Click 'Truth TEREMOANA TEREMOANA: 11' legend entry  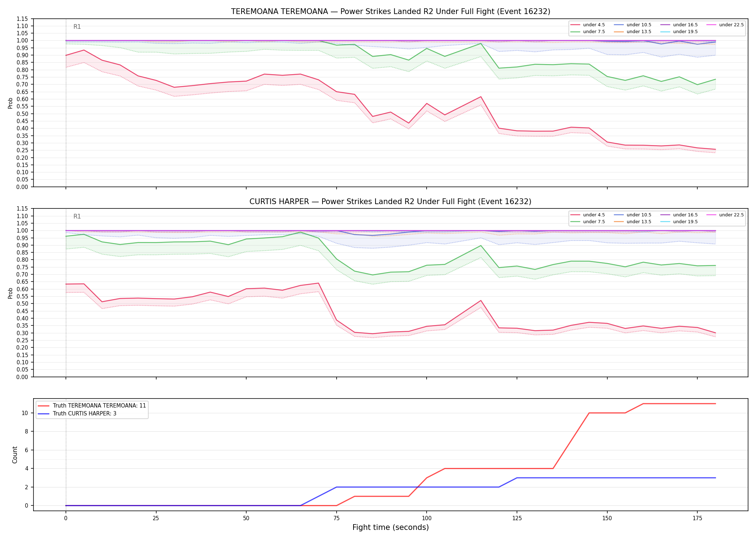[92, 406]
